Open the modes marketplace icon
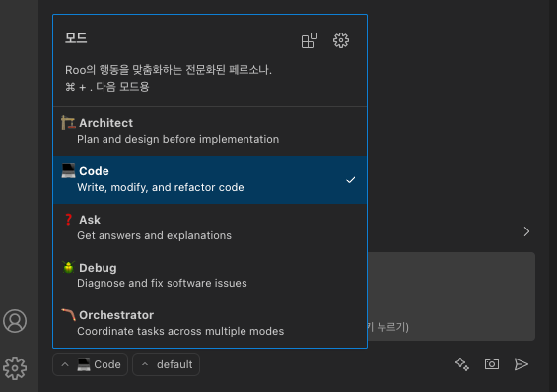 coord(309,40)
